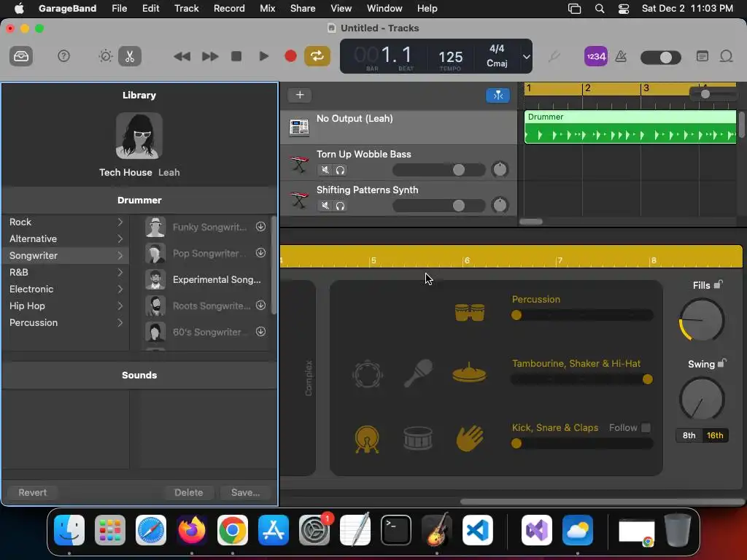Viewport: 747px width, 560px height.
Task: Toggle the bongos percussion instrument
Action: [x=470, y=312]
